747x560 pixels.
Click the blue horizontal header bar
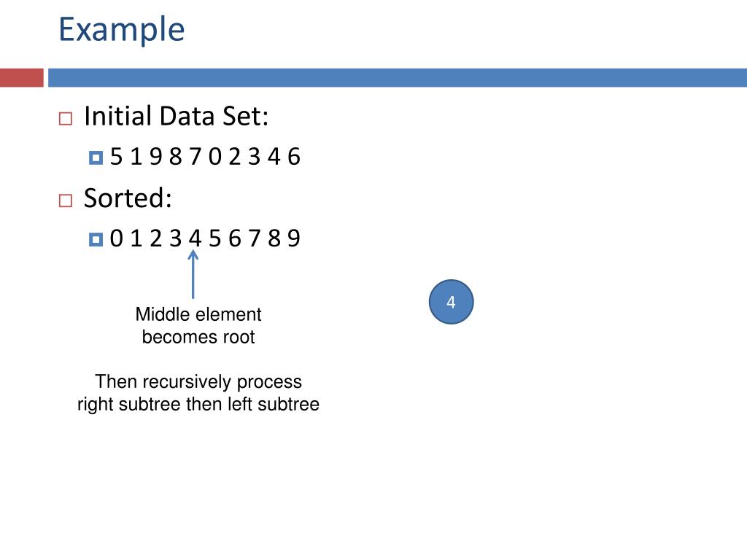point(398,77)
